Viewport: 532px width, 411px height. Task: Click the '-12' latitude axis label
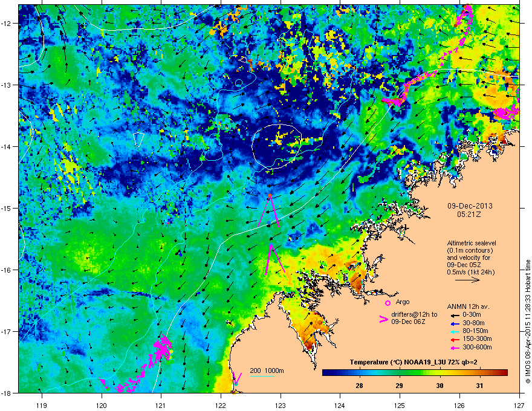click(x=7, y=23)
